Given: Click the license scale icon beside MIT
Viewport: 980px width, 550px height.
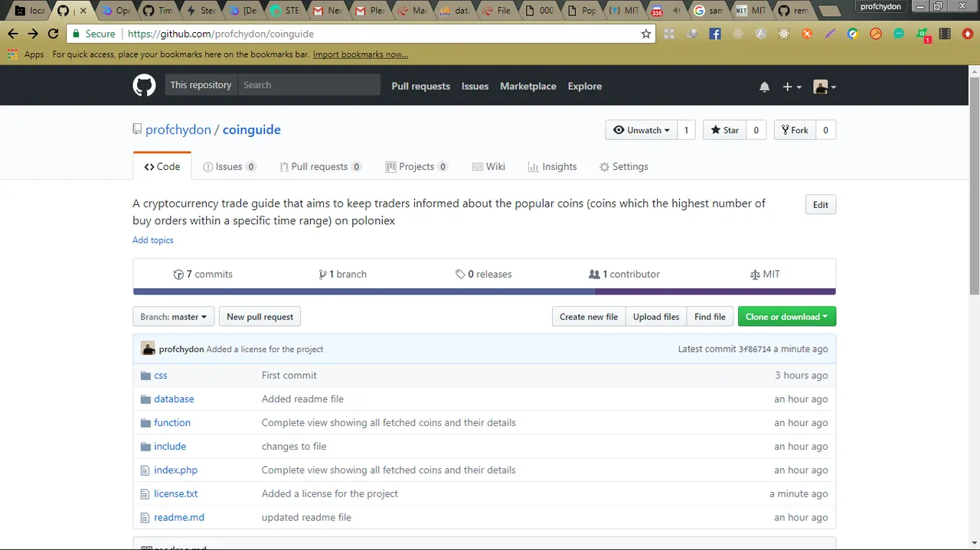Looking at the screenshot, I should [x=755, y=275].
